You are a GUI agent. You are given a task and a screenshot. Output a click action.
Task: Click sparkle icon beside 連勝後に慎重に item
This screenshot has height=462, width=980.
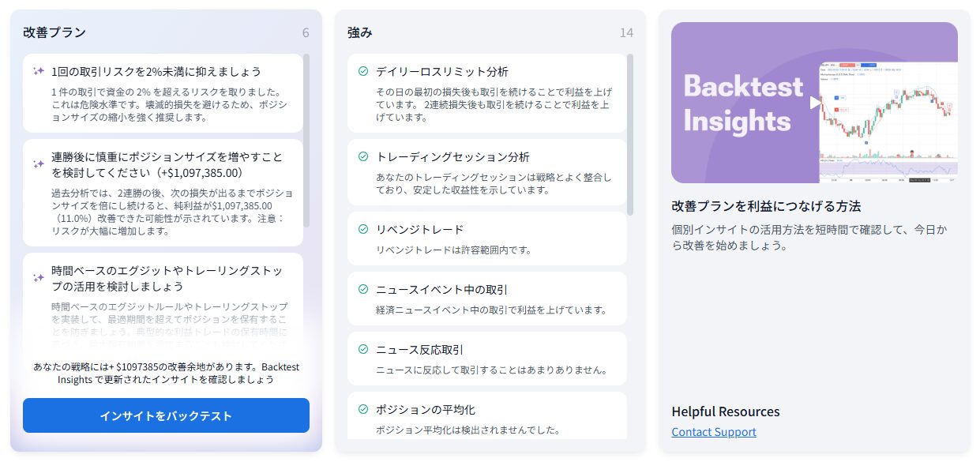point(38,164)
